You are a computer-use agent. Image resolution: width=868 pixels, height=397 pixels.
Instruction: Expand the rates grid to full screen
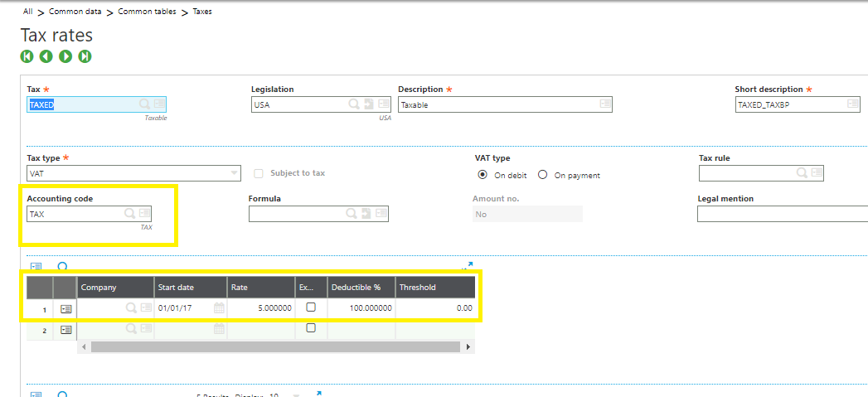pyautogui.click(x=468, y=266)
